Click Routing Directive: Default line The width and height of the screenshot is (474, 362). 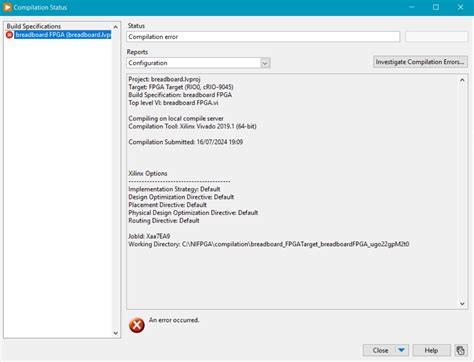[164, 221]
